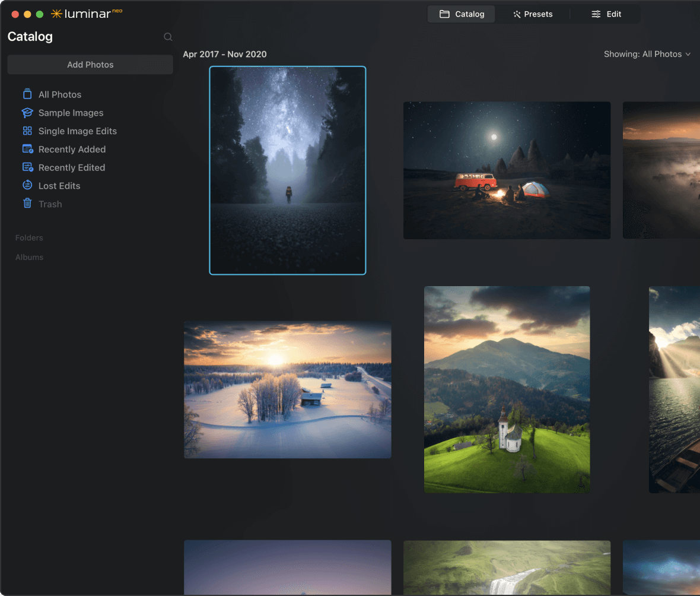Open the Trash shortcut label
The height and width of the screenshot is (596, 700).
tap(50, 204)
